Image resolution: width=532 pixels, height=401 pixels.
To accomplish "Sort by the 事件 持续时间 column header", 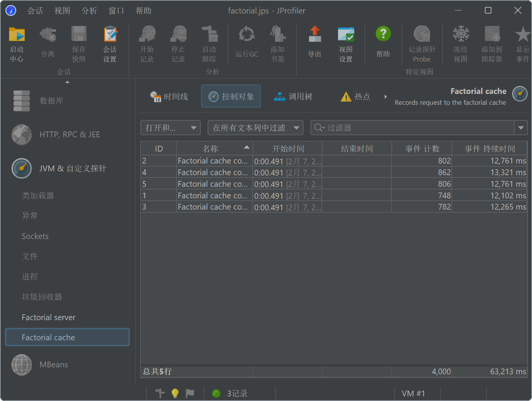I will coord(490,148).
